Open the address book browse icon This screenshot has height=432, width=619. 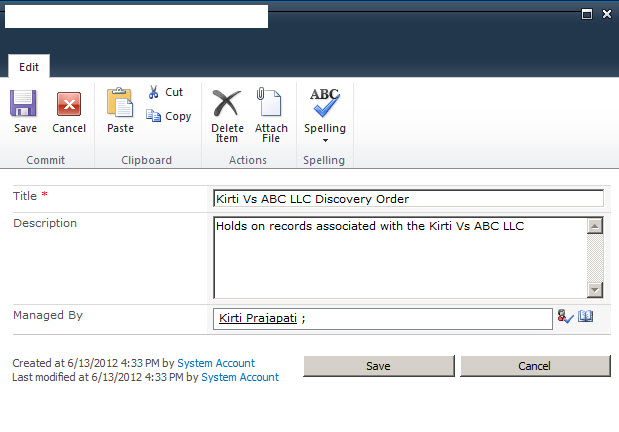(x=586, y=316)
